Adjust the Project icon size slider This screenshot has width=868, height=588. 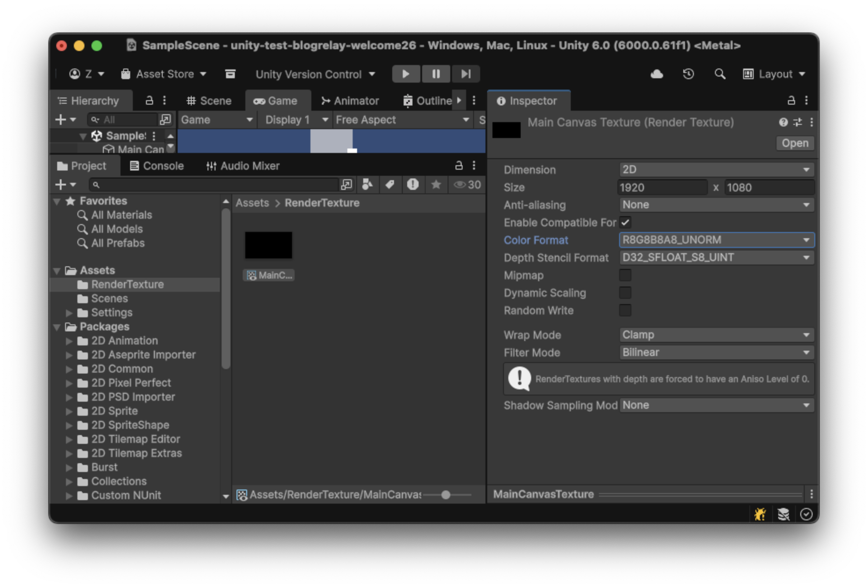click(446, 495)
